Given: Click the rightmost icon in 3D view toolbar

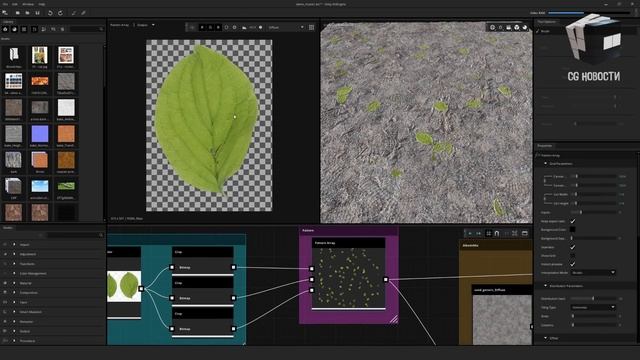Looking at the screenshot, I should pyautogui.click(x=525, y=27).
